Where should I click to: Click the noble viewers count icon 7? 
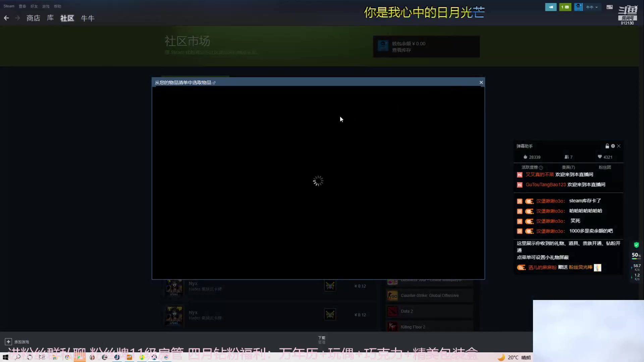point(568,157)
